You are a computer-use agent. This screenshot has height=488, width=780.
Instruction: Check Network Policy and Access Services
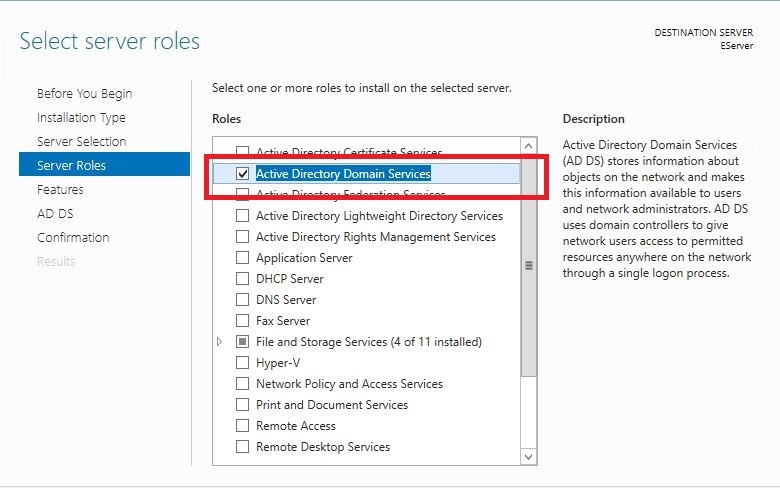click(x=242, y=384)
